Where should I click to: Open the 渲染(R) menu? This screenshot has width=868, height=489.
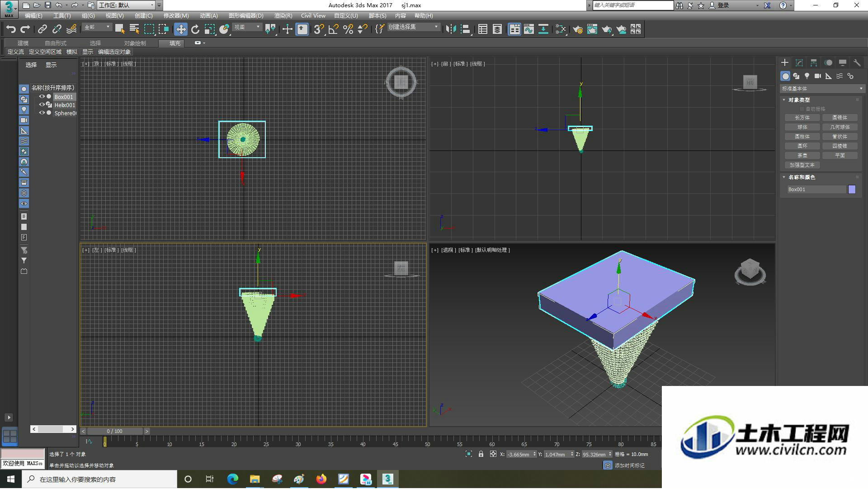[x=283, y=16]
